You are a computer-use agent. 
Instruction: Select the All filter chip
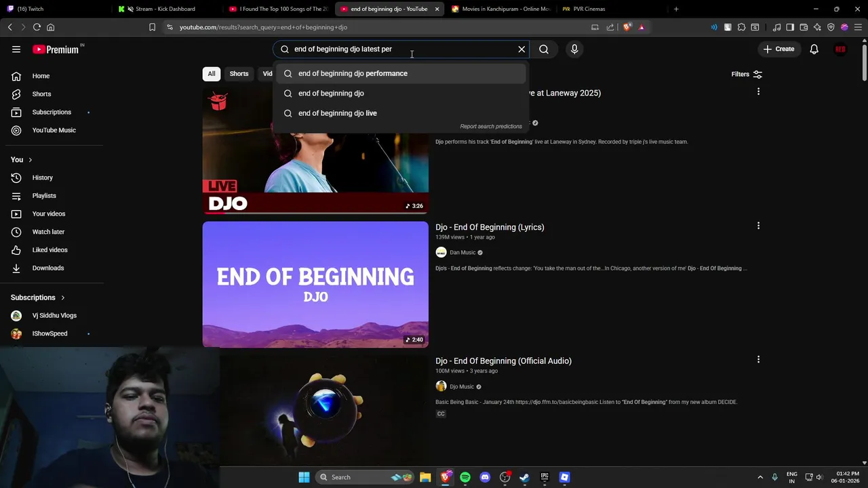click(212, 74)
